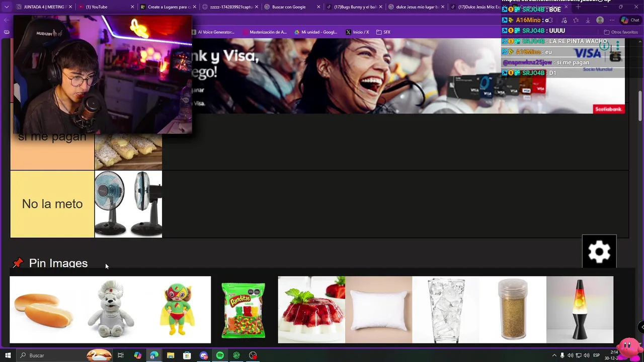The height and width of the screenshot is (362, 644).
Task: Open the Copilot Chat button
Action: click(630, 20)
